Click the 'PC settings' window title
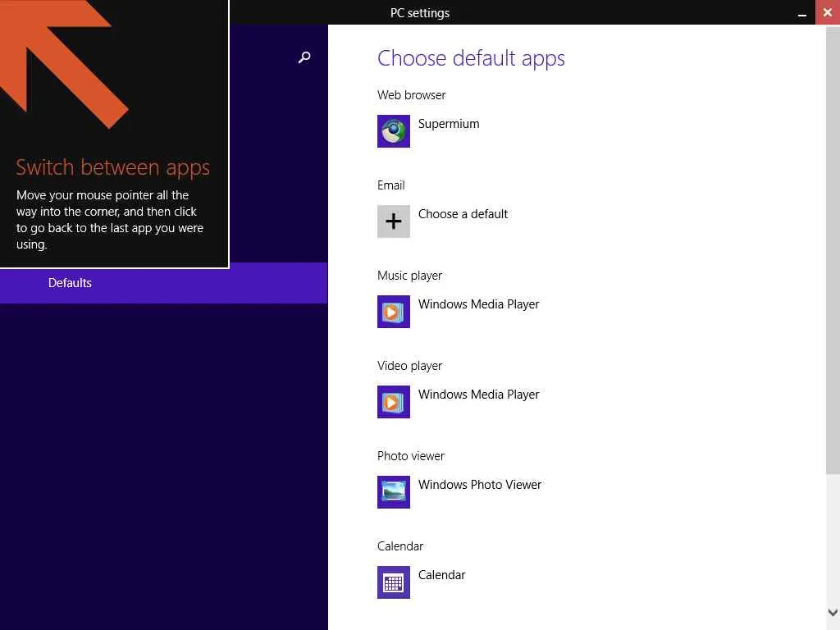The width and height of the screenshot is (840, 630). tap(419, 13)
